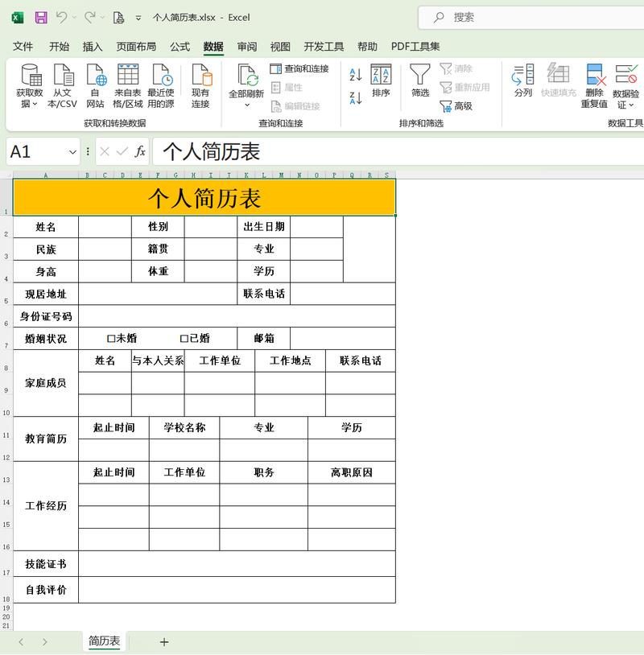Tick the 未婚 checkbox cell

pos(111,339)
